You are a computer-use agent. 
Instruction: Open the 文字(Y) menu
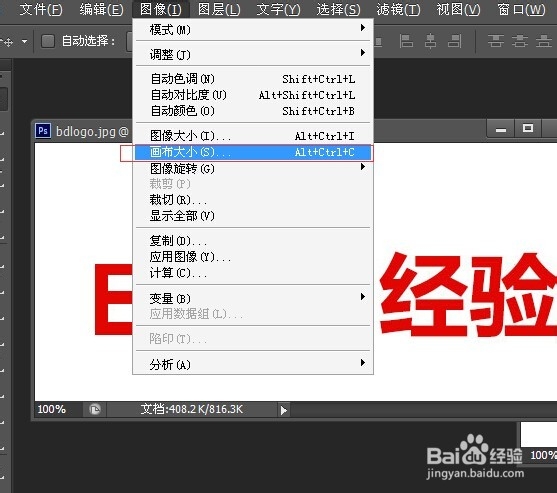(x=278, y=9)
